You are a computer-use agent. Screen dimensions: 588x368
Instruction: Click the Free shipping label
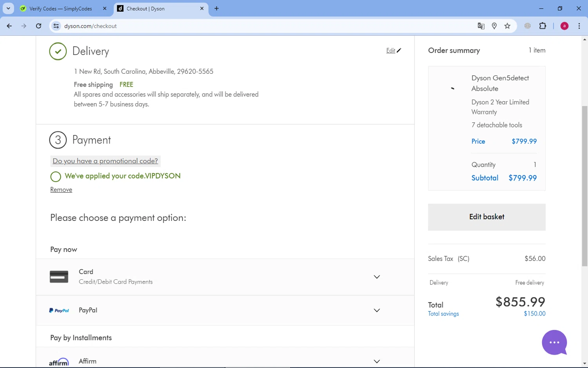[93, 85]
